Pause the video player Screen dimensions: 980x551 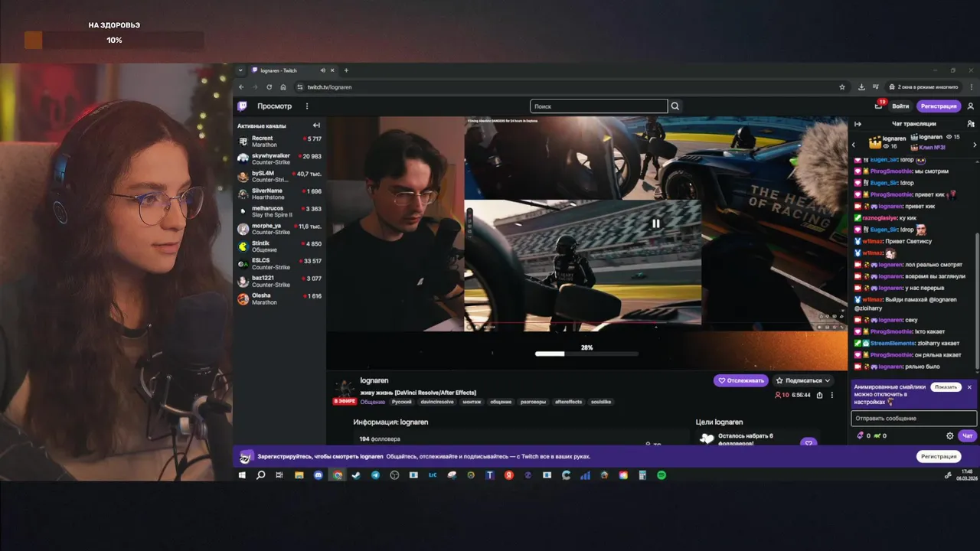pyautogui.click(x=655, y=223)
